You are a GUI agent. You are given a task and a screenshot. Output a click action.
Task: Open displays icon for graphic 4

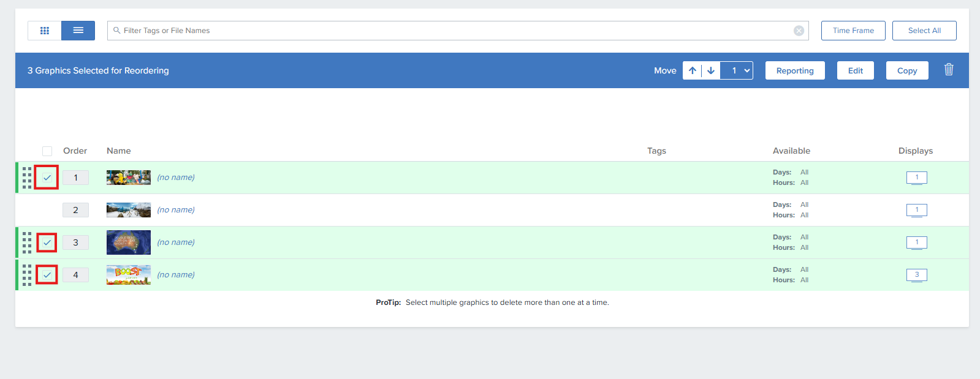916,275
